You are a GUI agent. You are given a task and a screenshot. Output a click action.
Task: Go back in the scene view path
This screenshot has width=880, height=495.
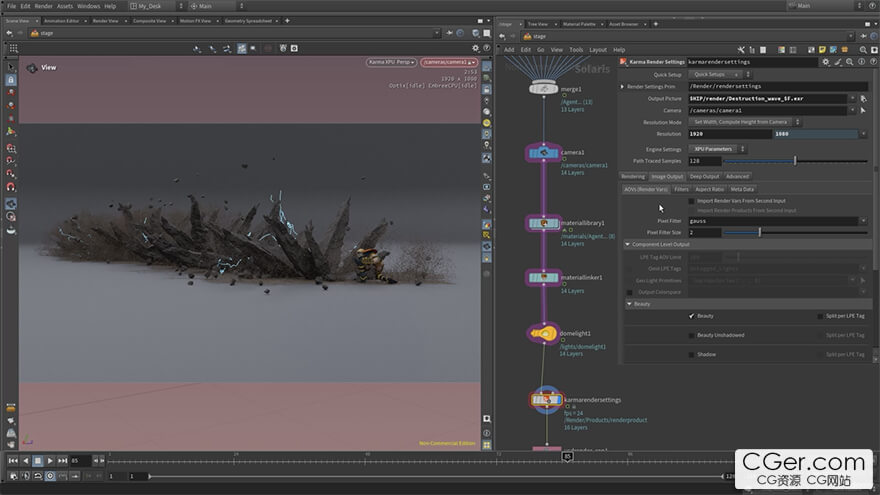[10, 33]
